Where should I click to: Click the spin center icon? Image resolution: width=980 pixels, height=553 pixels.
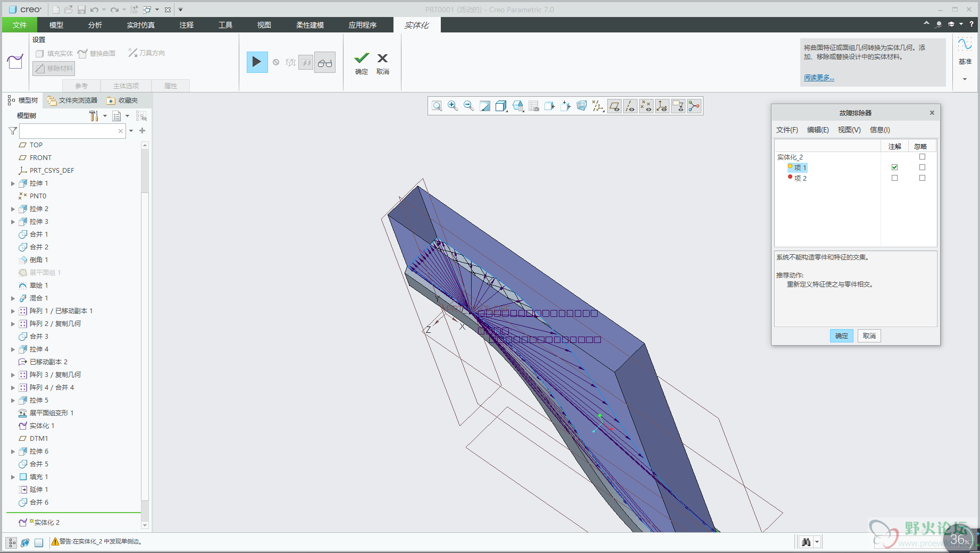click(694, 106)
